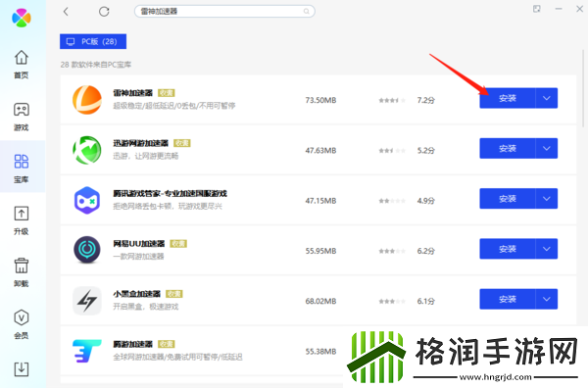Open 腾讯游戏管家-专业加速国服游戏 title

(170, 193)
